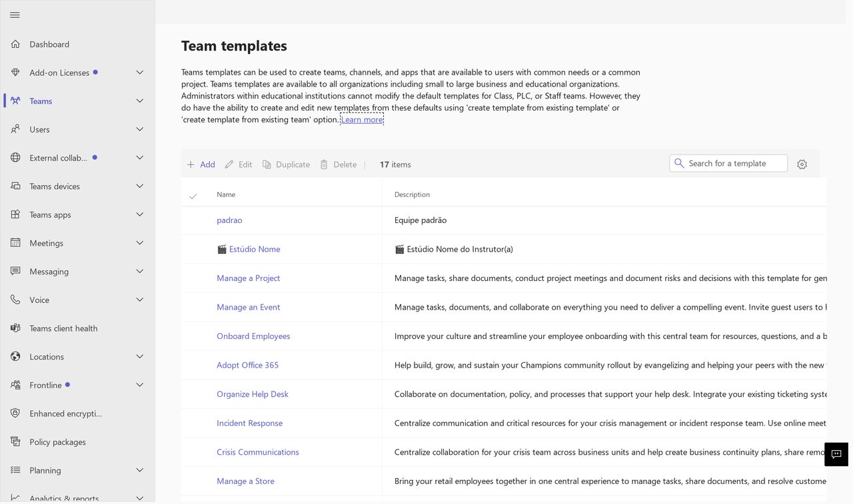The image size is (853, 504).
Task: Click the Voice phone icon
Action: tap(15, 300)
